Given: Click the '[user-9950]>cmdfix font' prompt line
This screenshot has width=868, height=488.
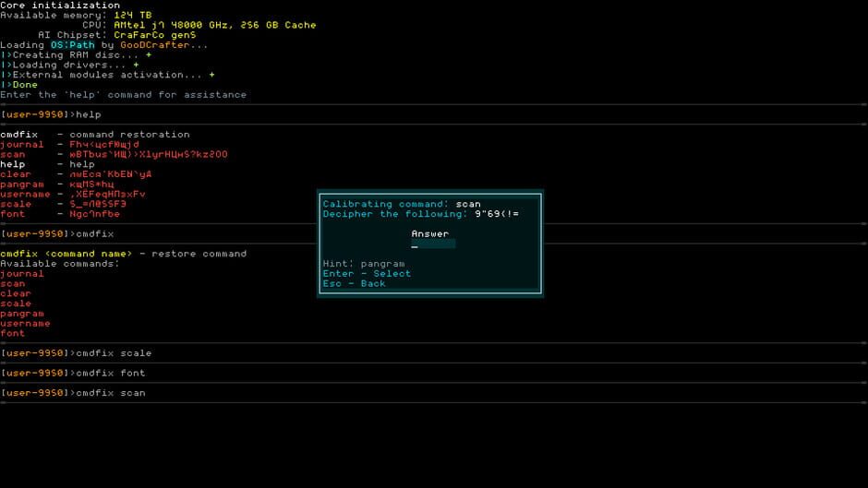Looking at the screenshot, I should (73, 373).
